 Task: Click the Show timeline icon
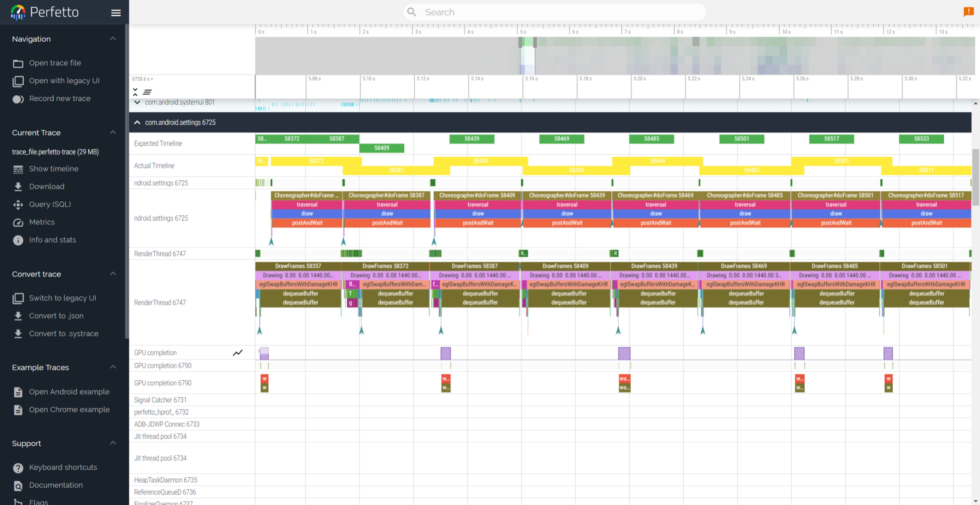18,169
